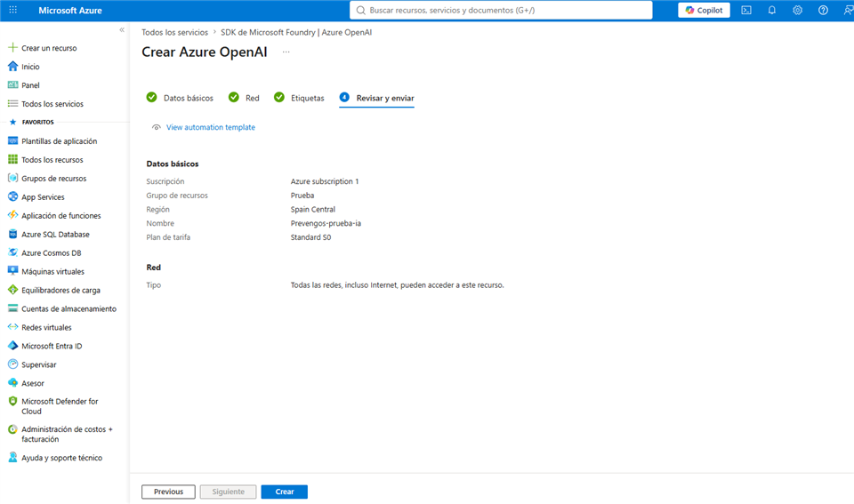The width and height of the screenshot is (854, 504).
Task: Select the Revisar y enviar tab
Action: coord(376,98)
